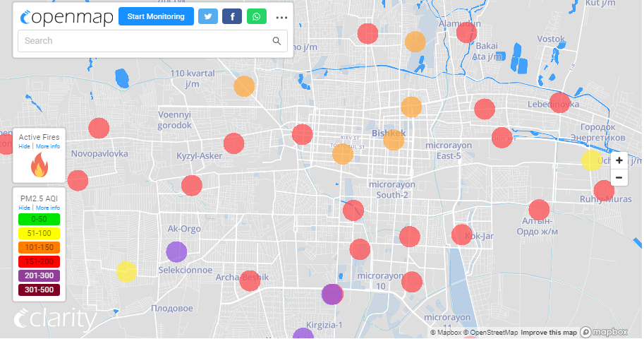Zoom in with the plus button
Screen dimensions: 644x339
pos(619,161)
